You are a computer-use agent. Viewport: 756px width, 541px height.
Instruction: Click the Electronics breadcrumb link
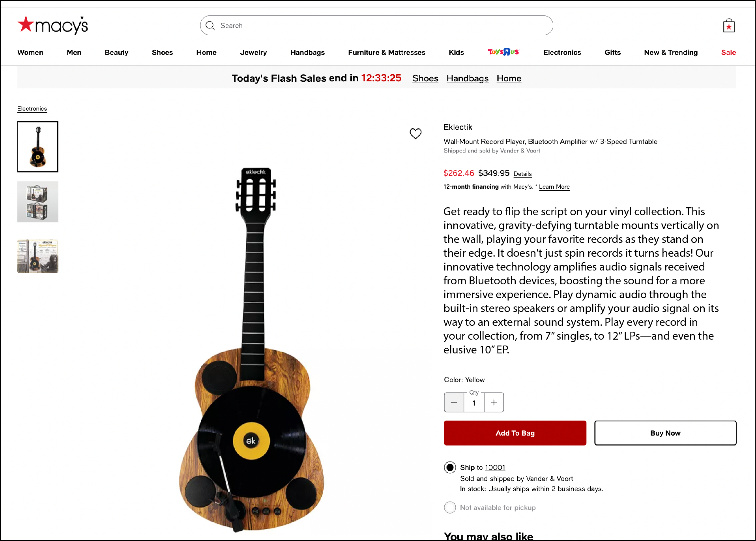[32, 108]
